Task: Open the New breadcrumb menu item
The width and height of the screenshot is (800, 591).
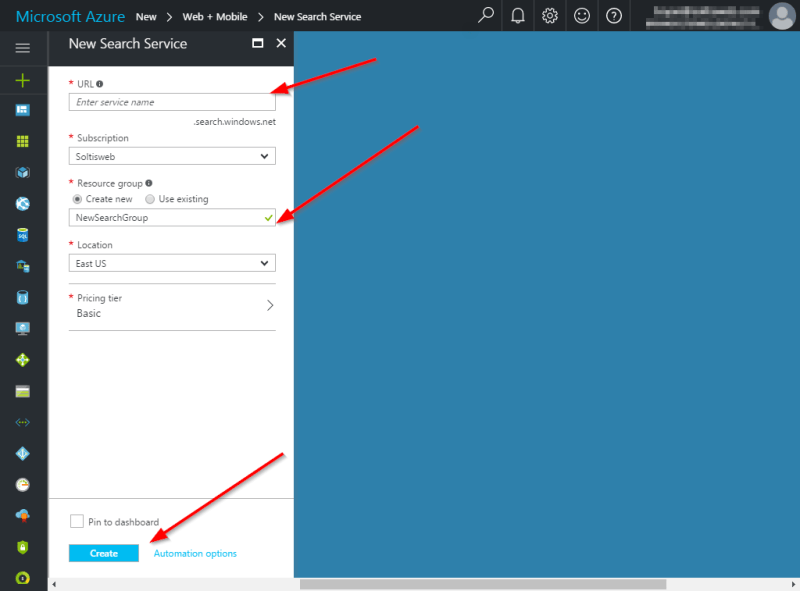Action: click(146, 16)
